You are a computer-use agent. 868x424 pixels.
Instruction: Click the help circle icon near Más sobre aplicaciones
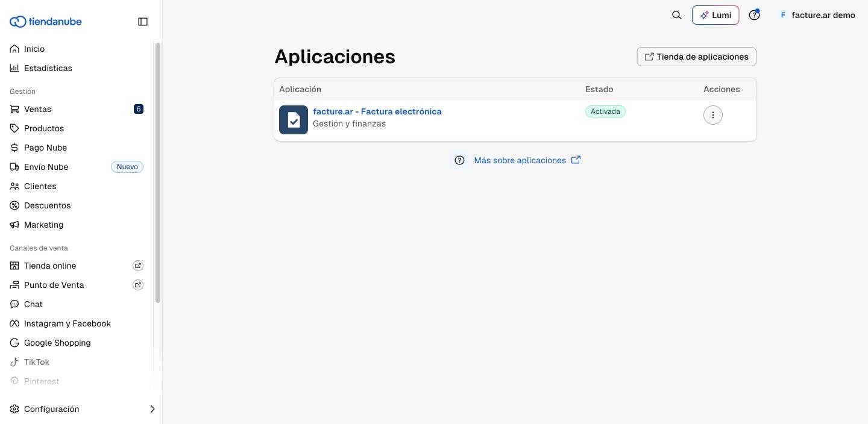tap(459, 160)
